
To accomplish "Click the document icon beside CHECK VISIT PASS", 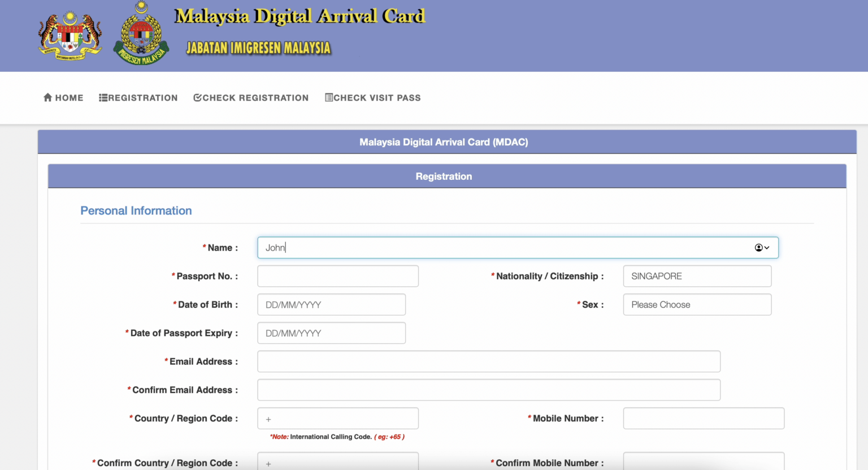I will click(x=328, y=97).
